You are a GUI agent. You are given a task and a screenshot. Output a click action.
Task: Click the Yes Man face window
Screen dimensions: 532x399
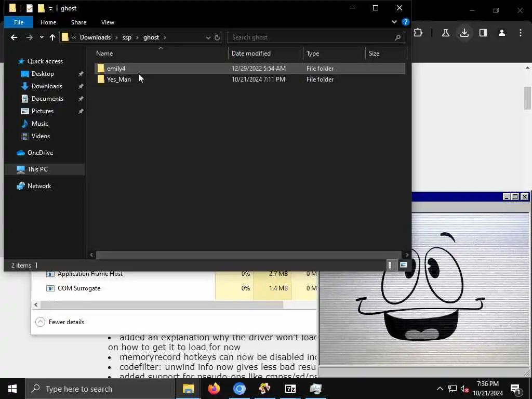coord(423,288)
